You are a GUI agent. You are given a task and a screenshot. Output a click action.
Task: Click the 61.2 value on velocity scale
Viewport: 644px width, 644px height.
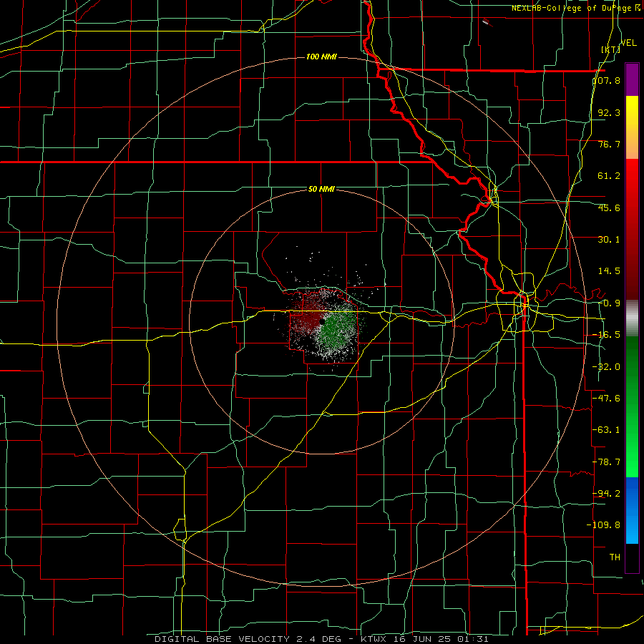point(609,176)
